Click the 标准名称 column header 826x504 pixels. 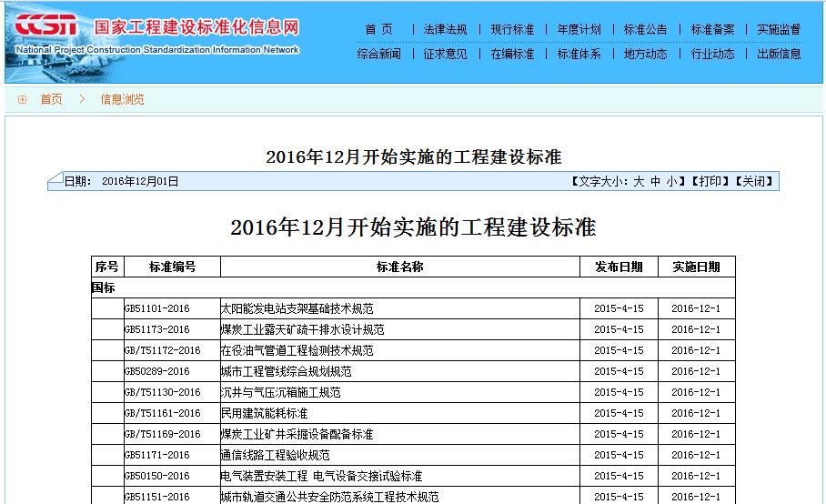coord(400,267)
